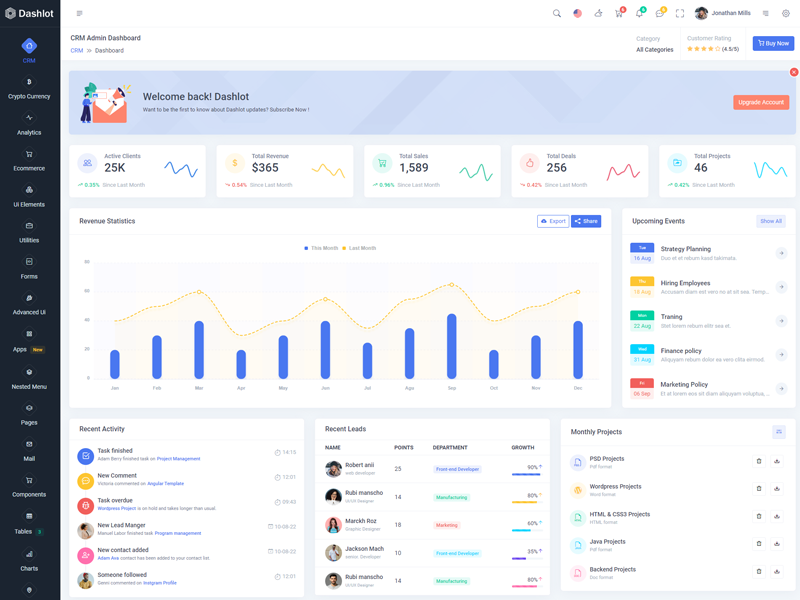Screen dimensions: 800x600
Task: Enter fullscreen mode using the header icon
Action: 680,13
